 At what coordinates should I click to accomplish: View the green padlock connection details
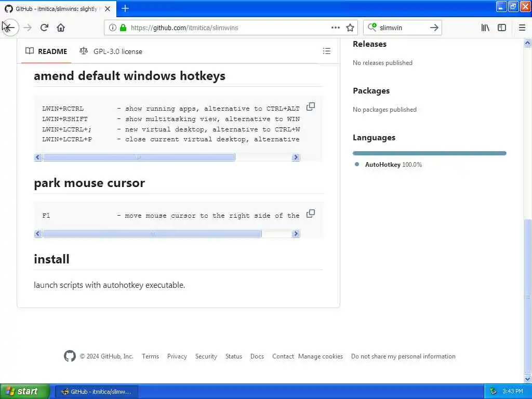(123, 28)
